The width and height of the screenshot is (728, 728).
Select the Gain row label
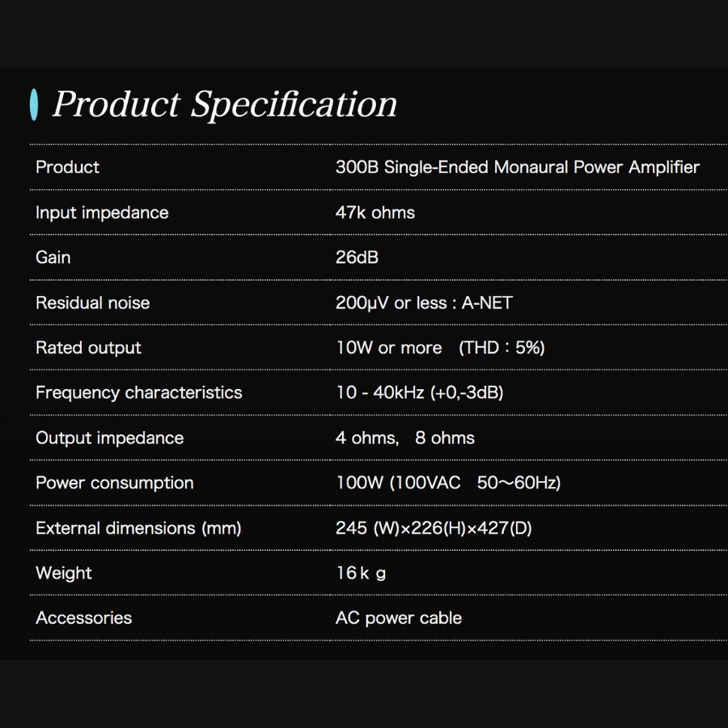tap(53, 257)
